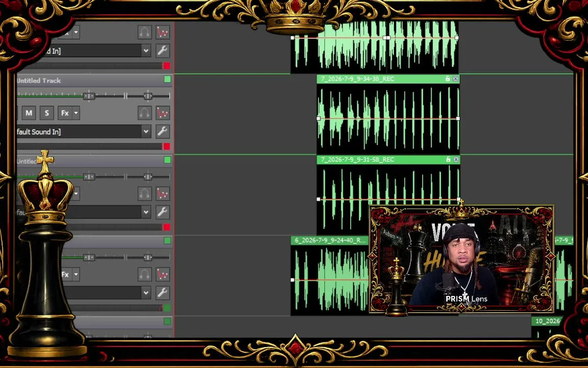588x368 pixels.
Task: Expand the Fx dropdown arrow on the topmost track
Action: [x=76, y=32]
